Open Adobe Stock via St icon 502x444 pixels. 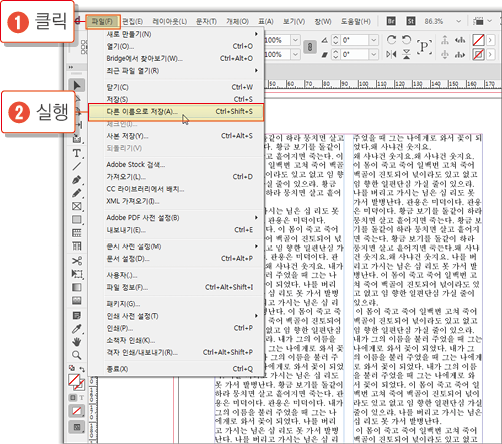click(x=410, y=21)
